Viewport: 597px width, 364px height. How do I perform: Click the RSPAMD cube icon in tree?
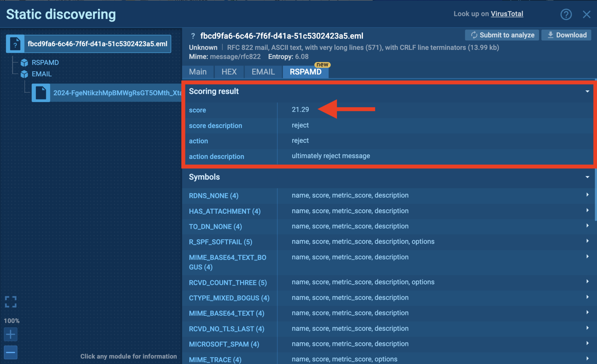tap(24, 63)
